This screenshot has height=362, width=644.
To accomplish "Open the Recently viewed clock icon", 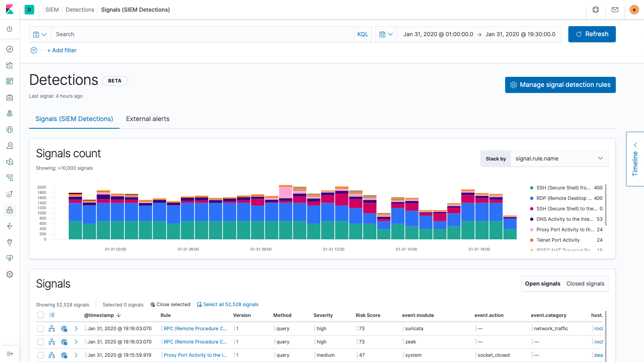I will point(10,29).
